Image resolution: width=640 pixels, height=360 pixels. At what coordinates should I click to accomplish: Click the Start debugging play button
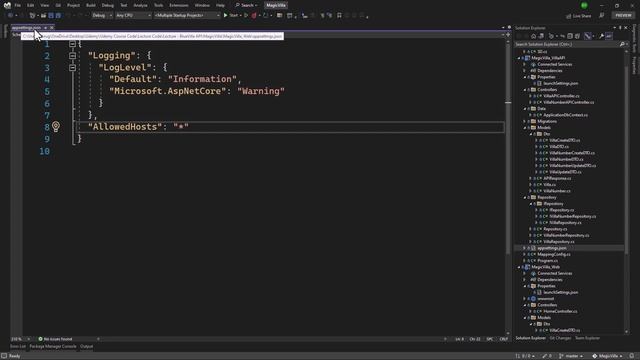click(x=225, y=16)
